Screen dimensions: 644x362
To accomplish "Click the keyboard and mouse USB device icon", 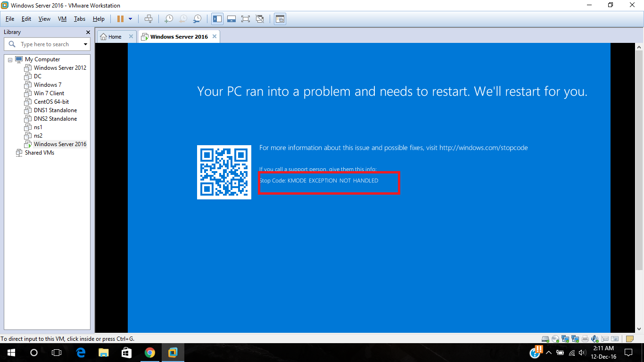I will click(605, 338).
